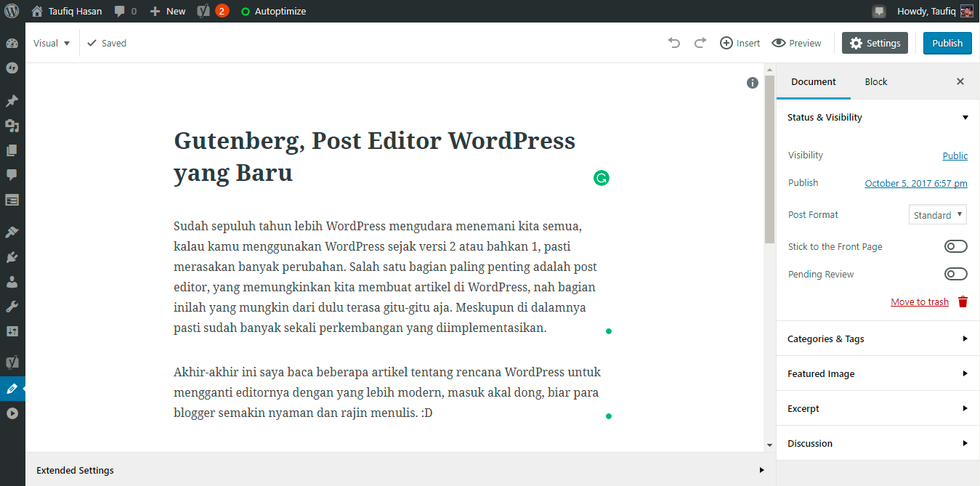Click the scrollbar up arrow

pos(769,69)
